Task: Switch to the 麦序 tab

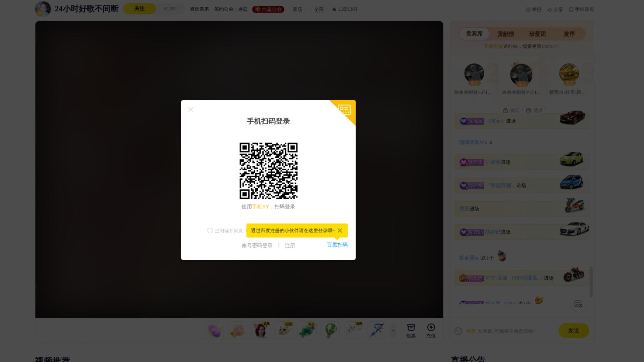Action: click(569, 34)
